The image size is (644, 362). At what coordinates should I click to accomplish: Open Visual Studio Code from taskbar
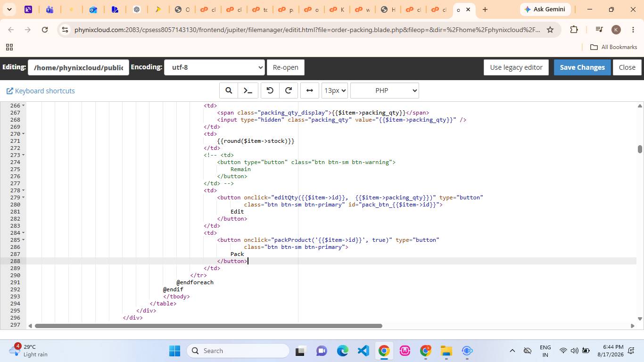(363, 351)
